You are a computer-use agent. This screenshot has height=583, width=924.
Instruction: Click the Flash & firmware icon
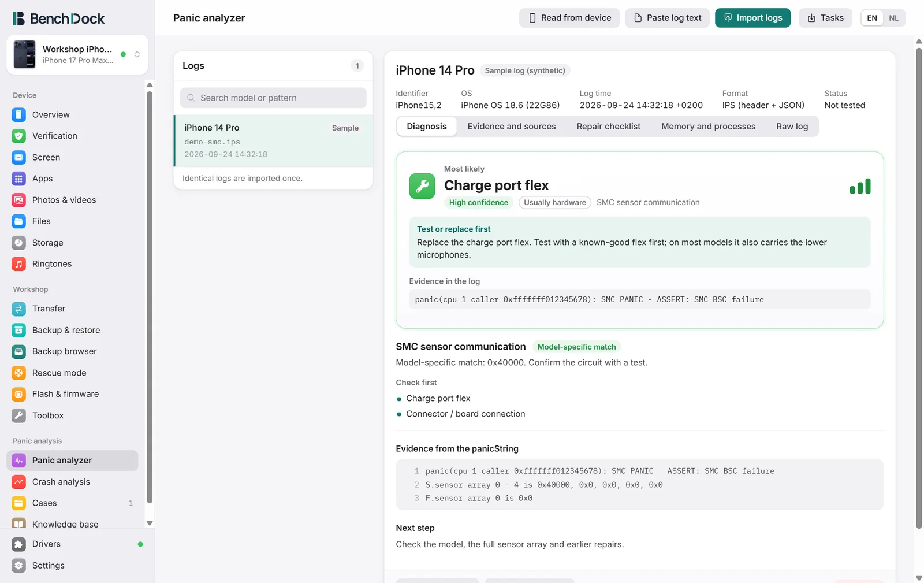[x=18, y=394]
